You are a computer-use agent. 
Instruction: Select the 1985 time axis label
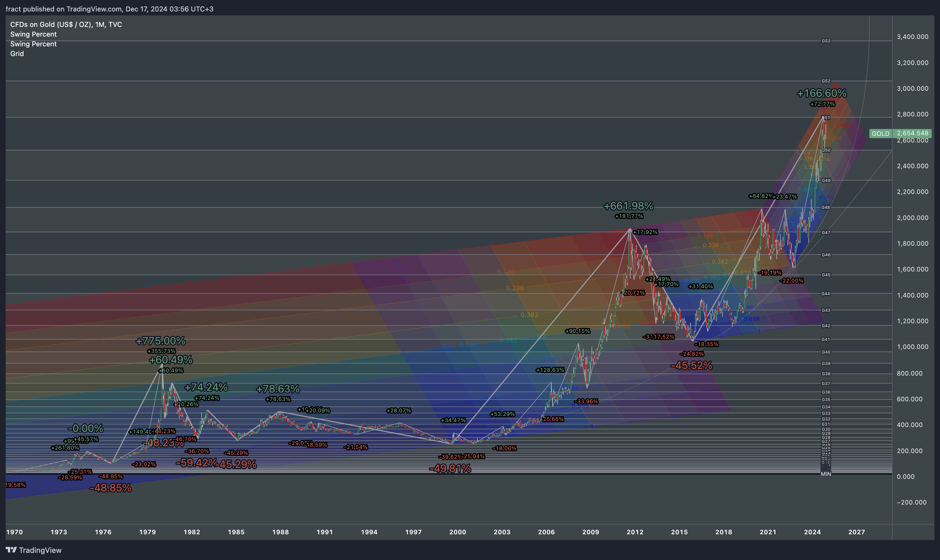click(x=236, y=532)
